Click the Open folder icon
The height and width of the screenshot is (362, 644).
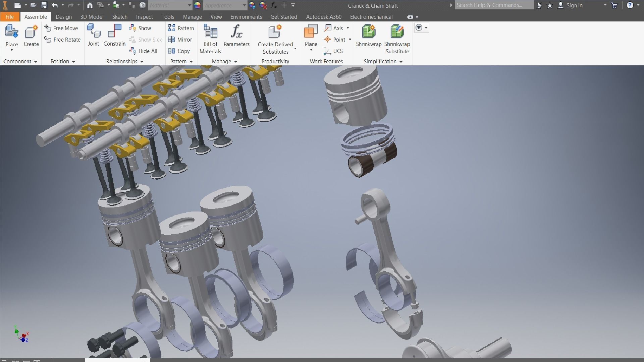33,5
